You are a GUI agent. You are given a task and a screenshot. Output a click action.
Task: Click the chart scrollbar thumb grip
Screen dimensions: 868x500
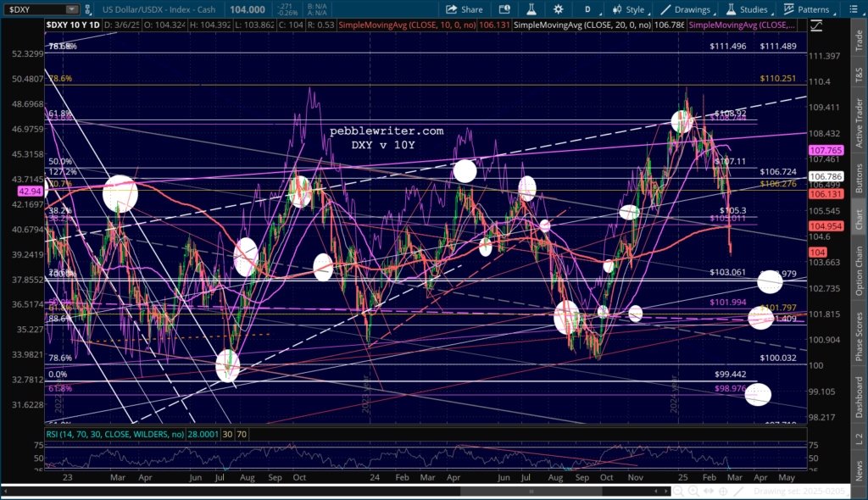(531, 492)
